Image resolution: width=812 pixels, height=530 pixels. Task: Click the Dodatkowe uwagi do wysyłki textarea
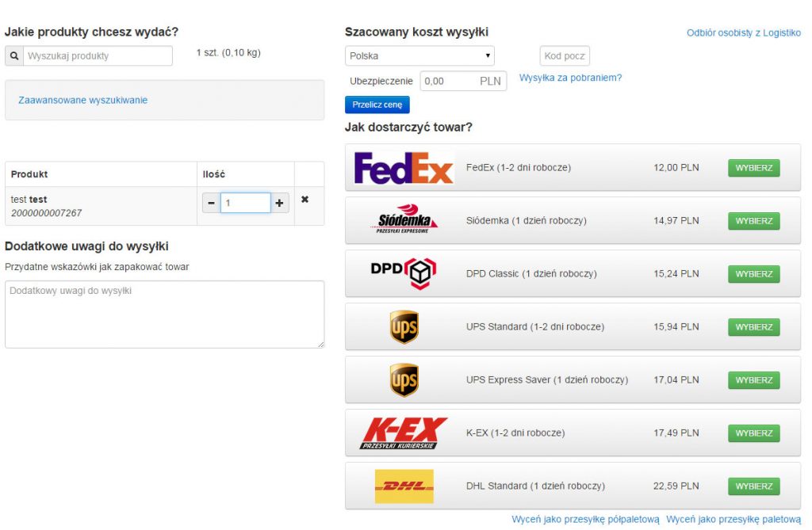(x=165, y=315)
